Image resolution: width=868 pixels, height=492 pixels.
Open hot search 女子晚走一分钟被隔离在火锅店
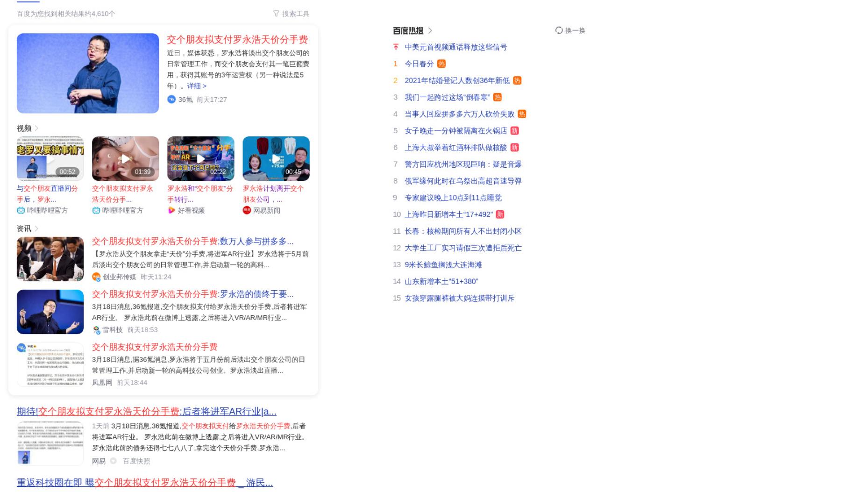(x=456, y=131)
